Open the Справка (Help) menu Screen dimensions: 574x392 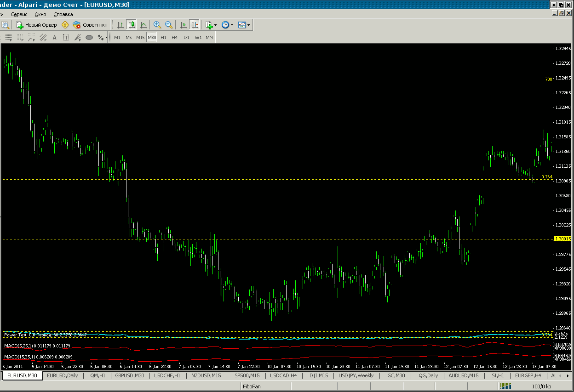(63, 14)
